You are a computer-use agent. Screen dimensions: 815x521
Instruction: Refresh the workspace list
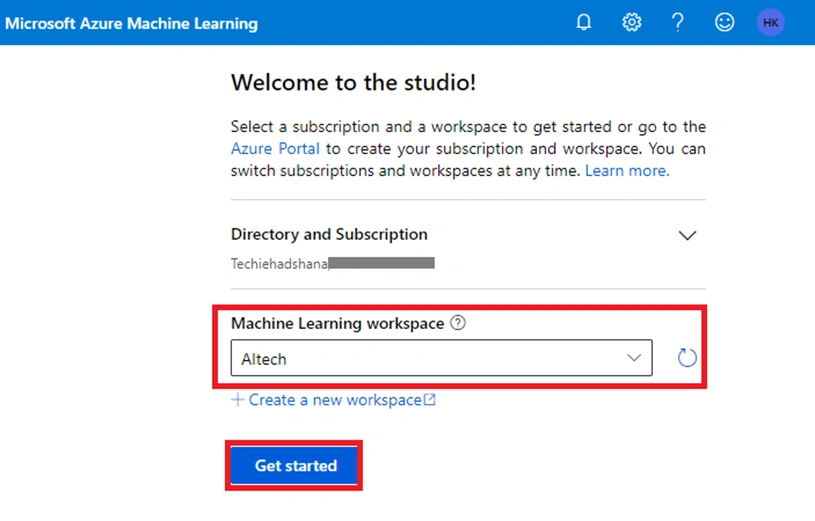point(687,358)
